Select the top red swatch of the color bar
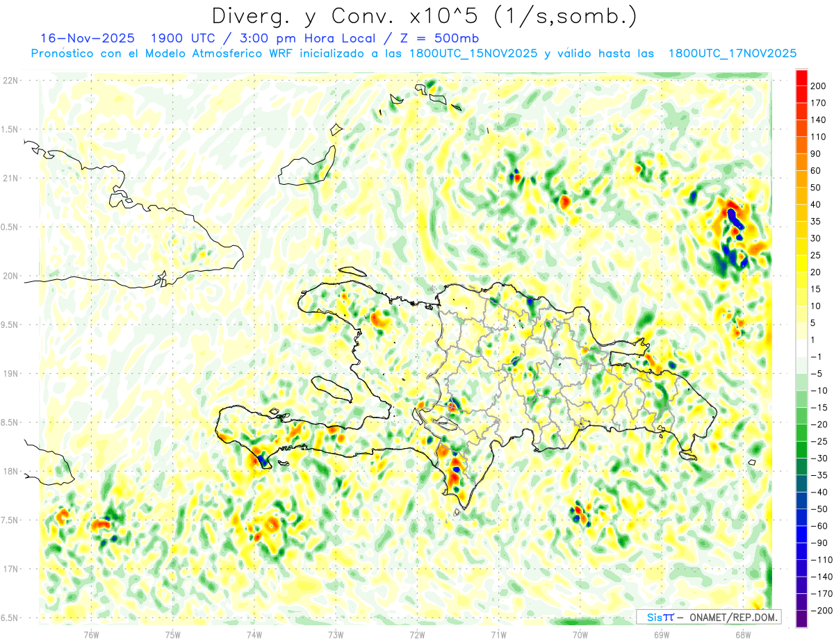Viewport: 834px width, 644px height. [x=801, y=78]
